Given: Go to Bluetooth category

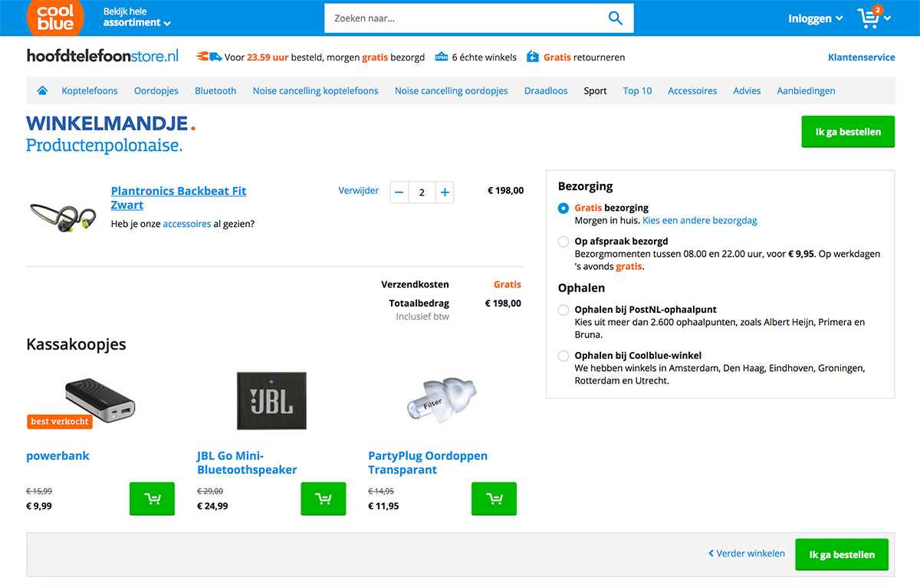Looking at the screenshot, I should (215, 90).
